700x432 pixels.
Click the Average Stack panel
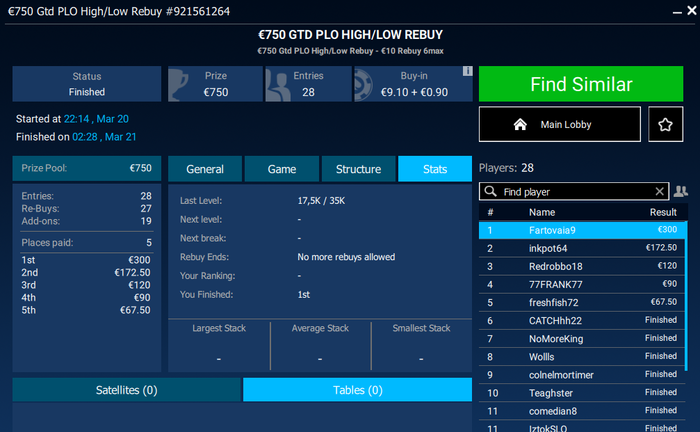click(320, 345)
